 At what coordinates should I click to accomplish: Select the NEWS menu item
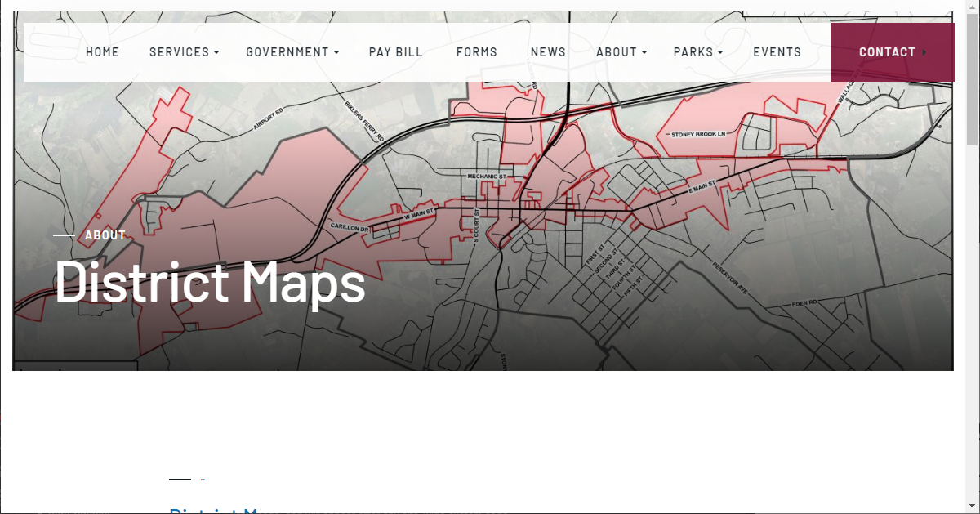[x=548, y=51]
